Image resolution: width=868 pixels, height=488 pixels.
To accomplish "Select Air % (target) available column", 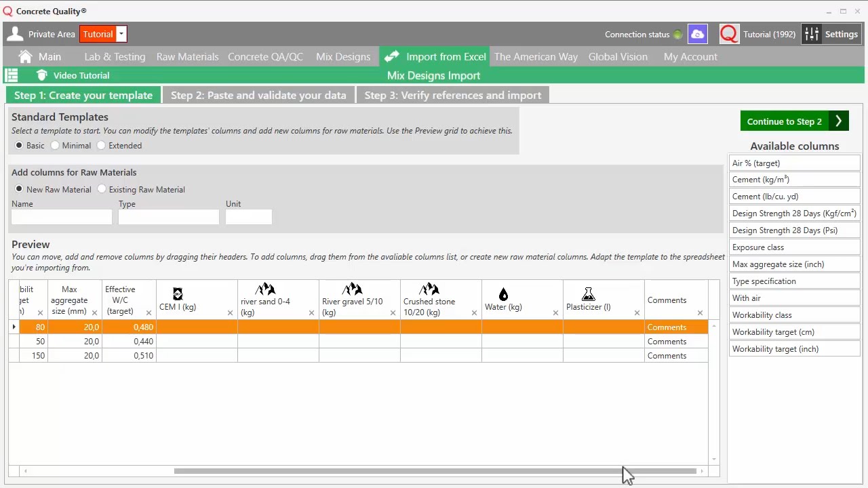I will pyautogui.click(x=794, y=163).
